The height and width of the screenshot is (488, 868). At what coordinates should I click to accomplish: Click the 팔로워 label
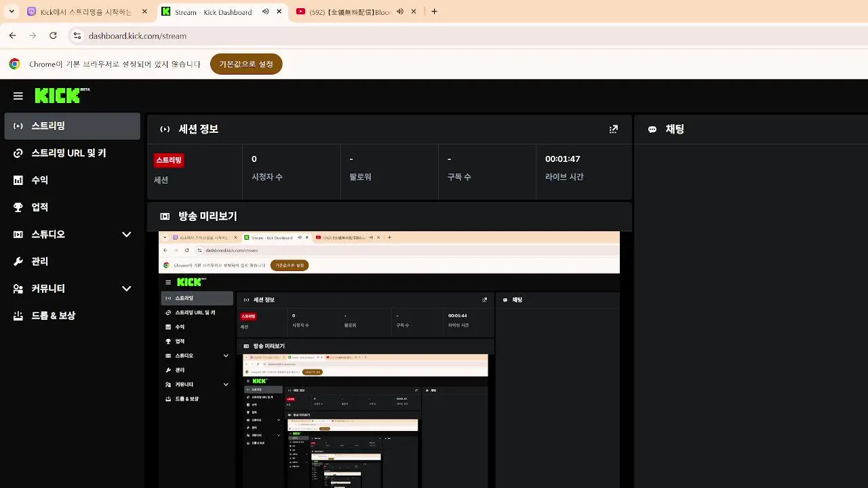360,177
